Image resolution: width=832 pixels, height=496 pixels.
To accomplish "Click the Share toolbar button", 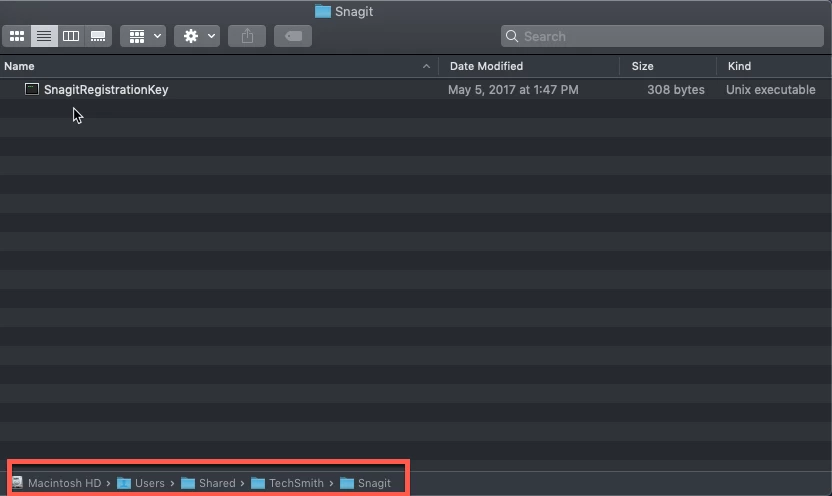I will click(x=247, y=36).
